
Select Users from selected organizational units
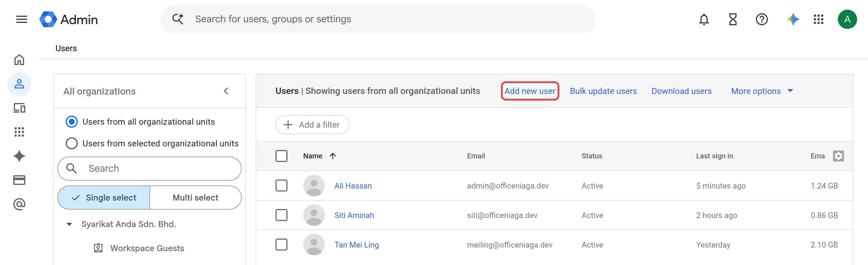(x=71, y=143)
